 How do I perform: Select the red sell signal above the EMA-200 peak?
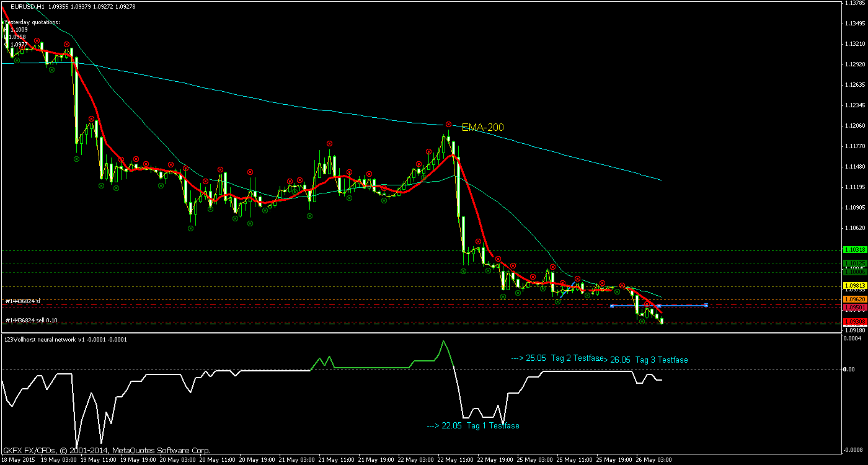pos(448,124)
